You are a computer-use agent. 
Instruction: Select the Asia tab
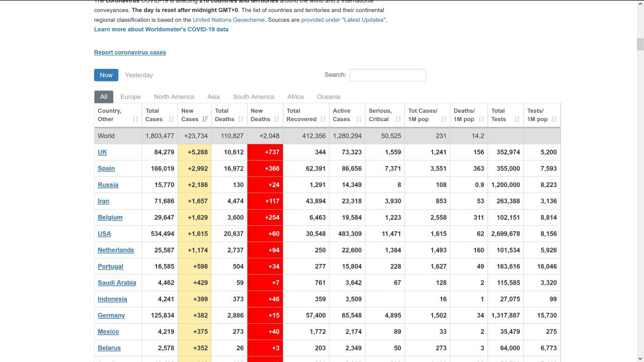pos(214,97)
